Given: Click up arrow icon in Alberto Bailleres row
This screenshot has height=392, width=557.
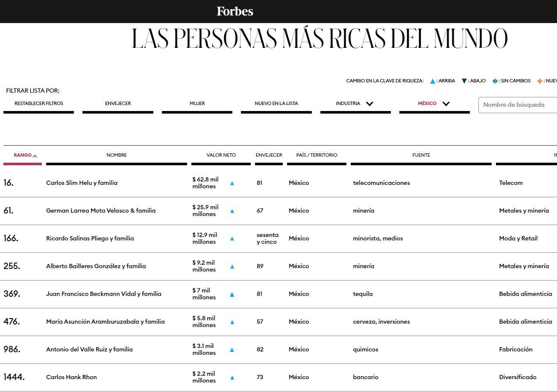Looking at the screenshot, I should click(x=232, y=266).
